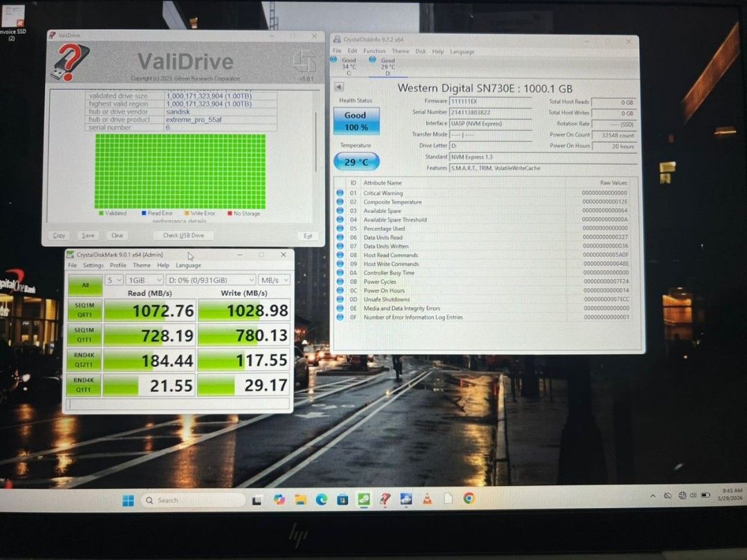
Task: Run all benchmarks with the All button
Action: pos(85,285)
